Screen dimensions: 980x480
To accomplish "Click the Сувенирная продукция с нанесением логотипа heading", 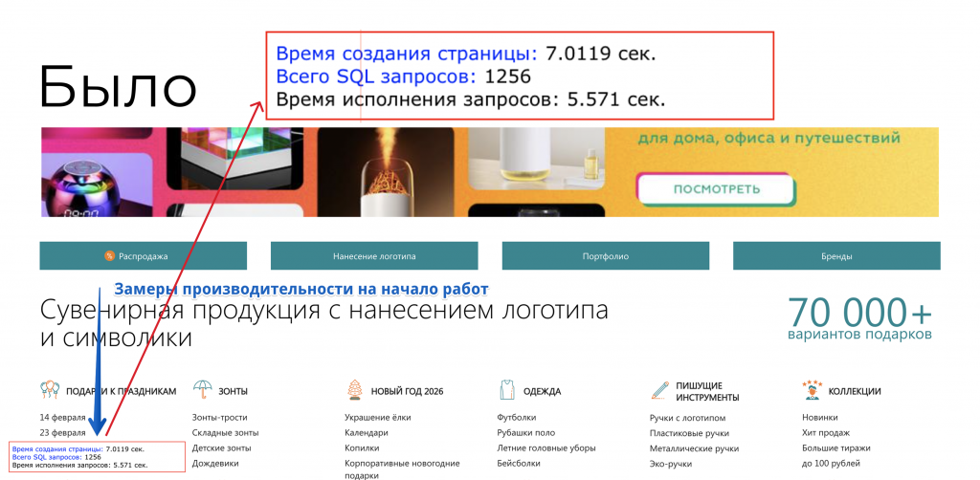I will point(324,323).
